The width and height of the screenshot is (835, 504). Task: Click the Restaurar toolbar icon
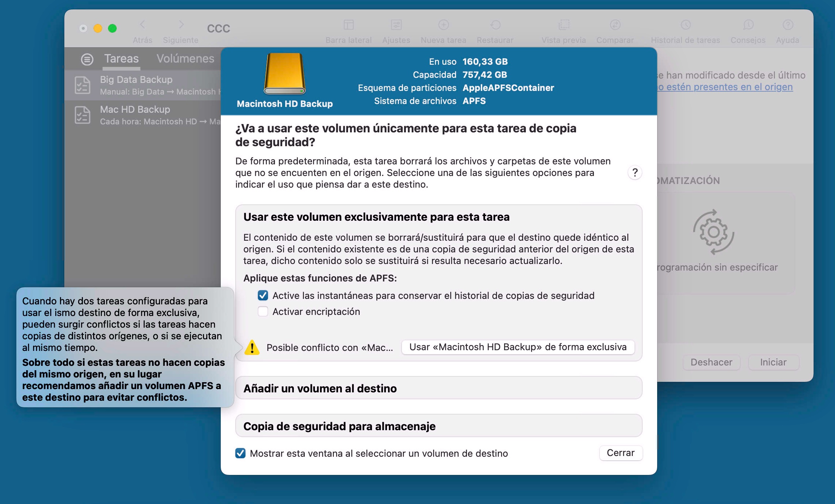point(495,25)
